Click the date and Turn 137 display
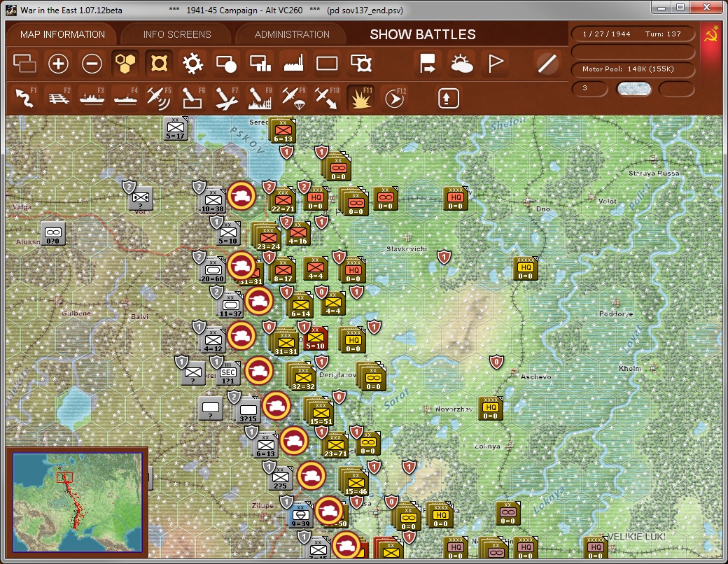Viewport: 728px width, 564px height. click(x=632, y=34)
